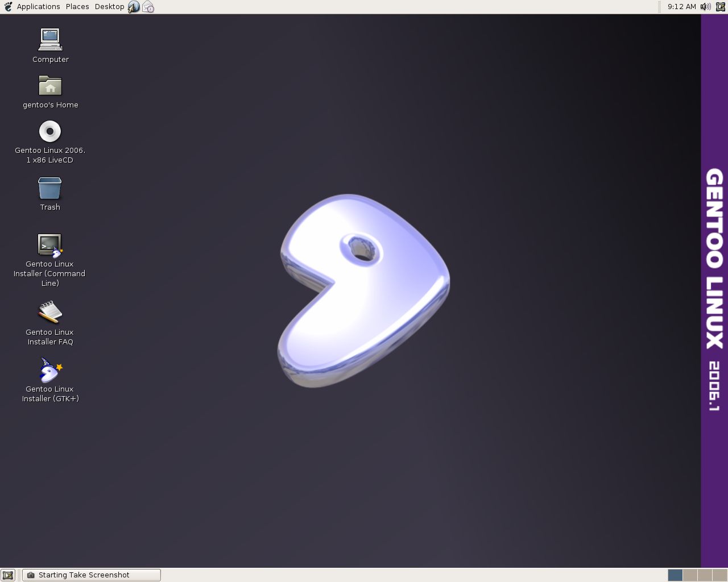Launch the mail client from the panel envelope icon
Screen dimensions: 728x582
(148, 7)
